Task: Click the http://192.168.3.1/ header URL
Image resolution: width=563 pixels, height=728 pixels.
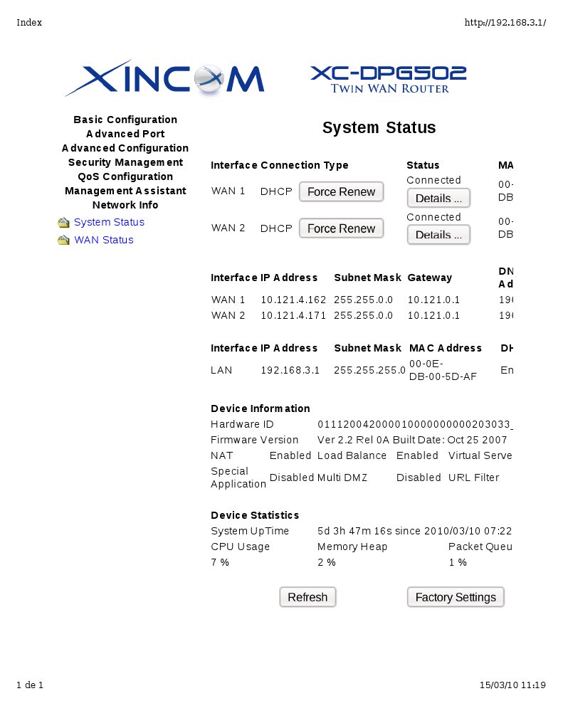Action: [505, 22]
